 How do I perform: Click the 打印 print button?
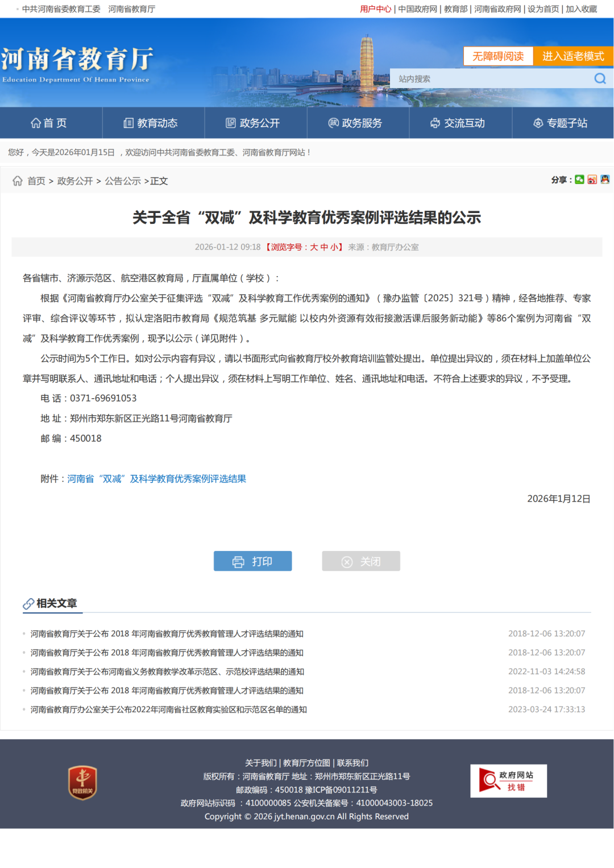pos(252,561)
